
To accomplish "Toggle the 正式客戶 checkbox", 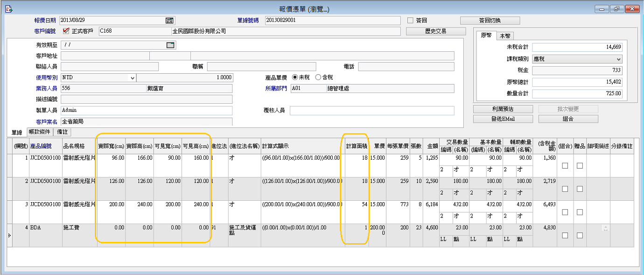I will 66,31.
